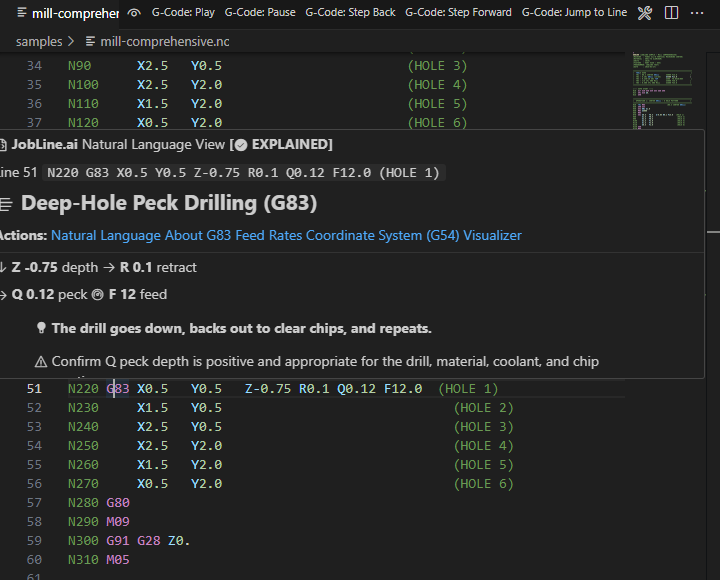Click N230 on line 52

click(x=83, y=408)
